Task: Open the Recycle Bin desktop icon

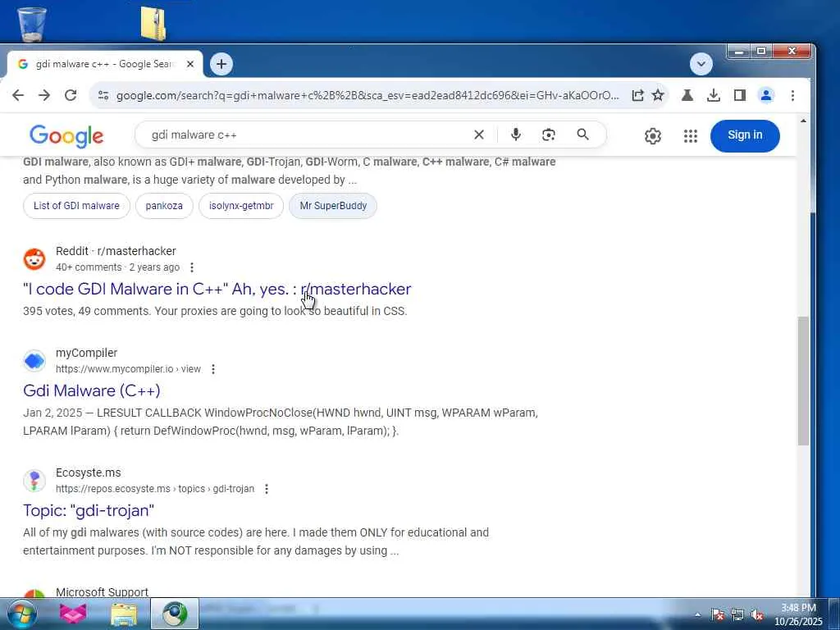Action: tap(32, 24)
